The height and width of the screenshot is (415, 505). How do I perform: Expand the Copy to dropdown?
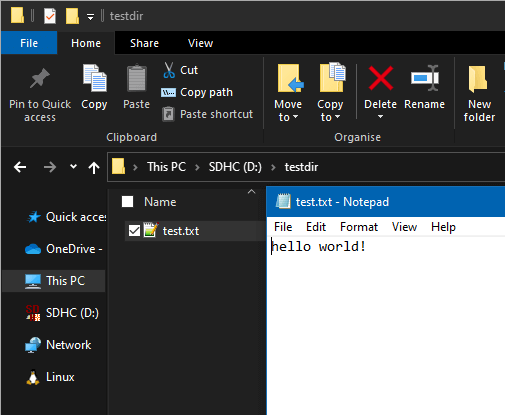pyautogui.click(x=330, y=117)
